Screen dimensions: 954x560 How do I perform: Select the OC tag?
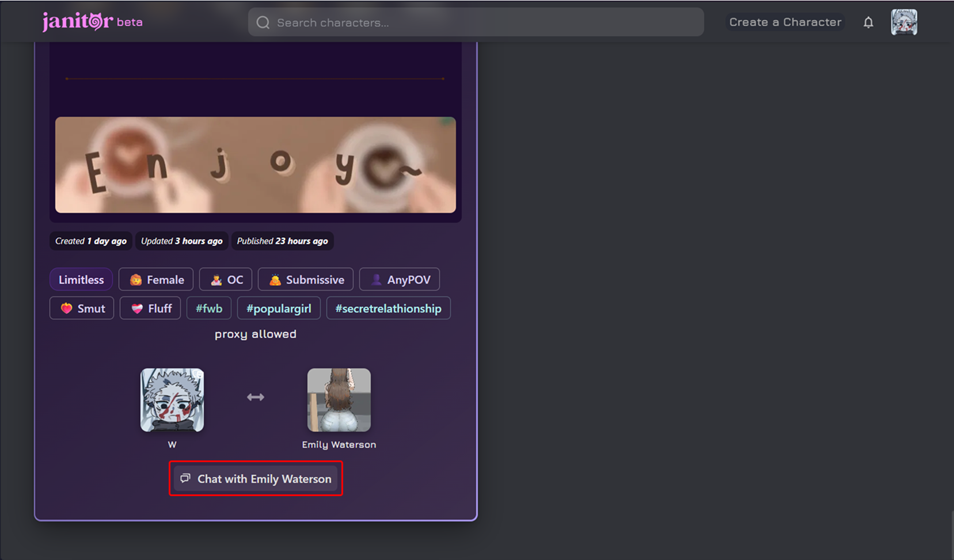(x=226, y=280)
